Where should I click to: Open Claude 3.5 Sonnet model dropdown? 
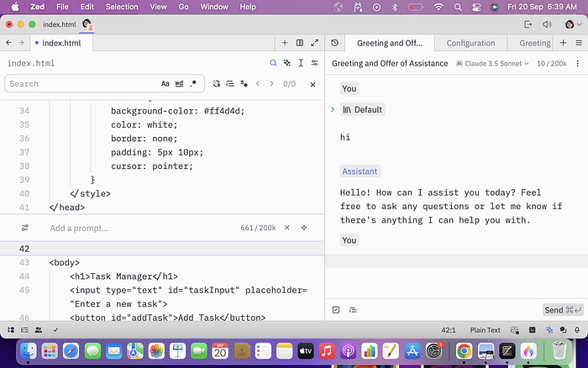[492, 63]
